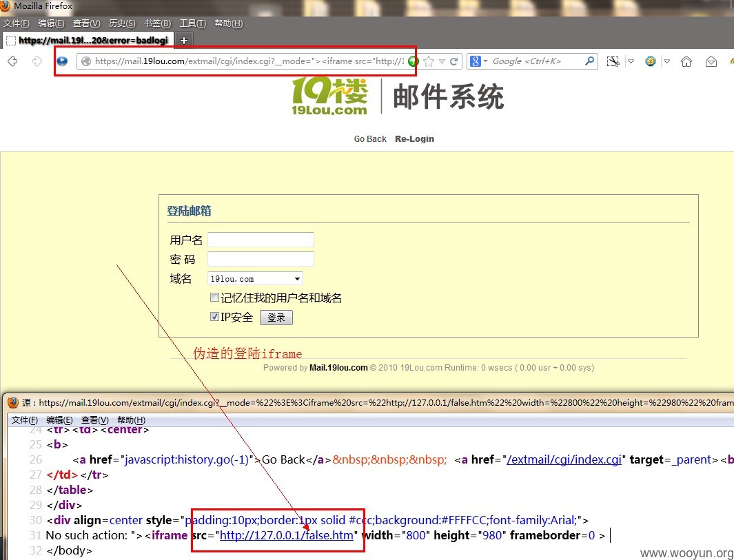The image size is (734, 560).
Task: Open the 文件(F) menu in Firefox
Action: point(17,23)
